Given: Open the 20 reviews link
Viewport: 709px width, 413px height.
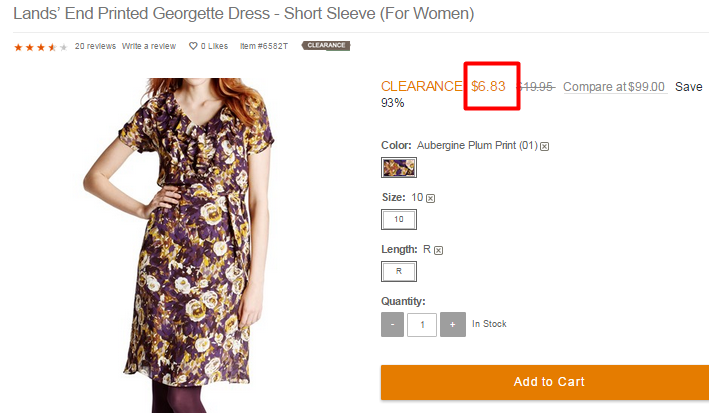Looking at the screenshot, I should coord(95,46).
